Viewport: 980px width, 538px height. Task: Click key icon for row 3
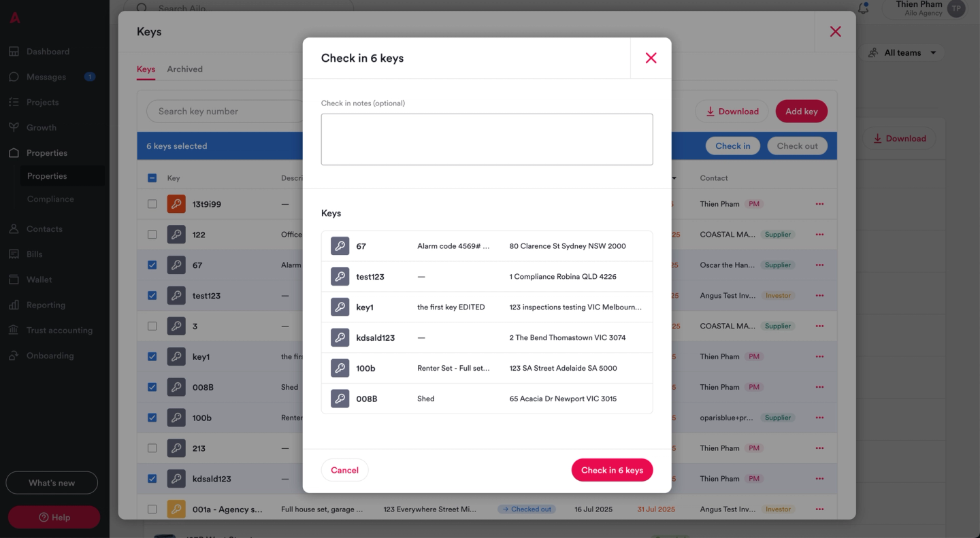[176, 326]
